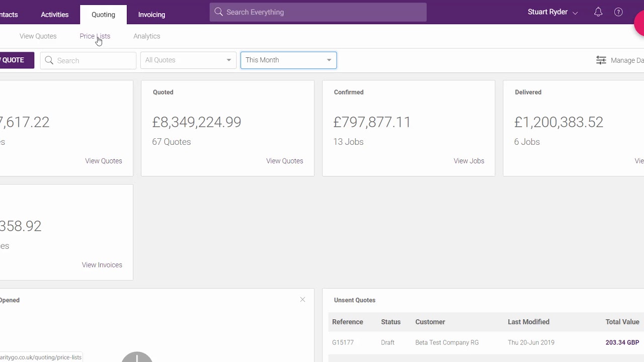
Task: Open the Stuart Ryder user menu
Action: [552, 12]
